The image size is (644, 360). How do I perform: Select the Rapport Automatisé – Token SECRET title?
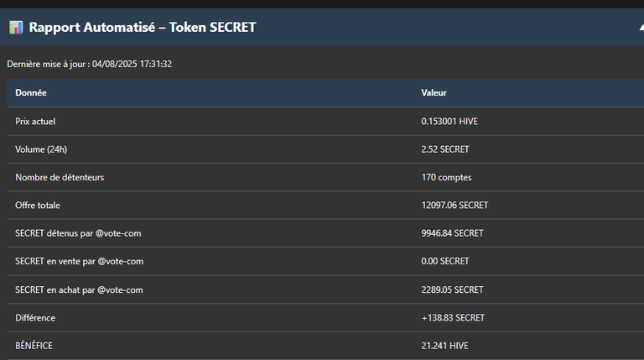[143, 28]
